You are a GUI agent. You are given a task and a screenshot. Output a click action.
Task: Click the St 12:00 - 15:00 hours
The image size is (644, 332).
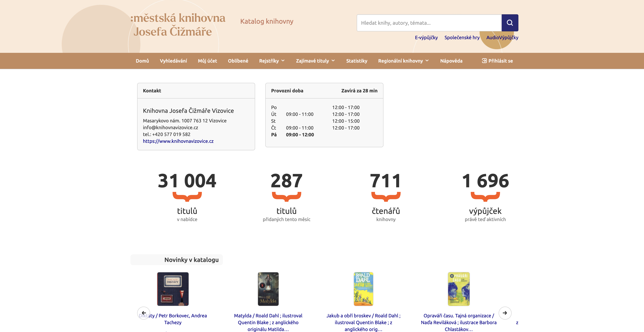(315, 121)
